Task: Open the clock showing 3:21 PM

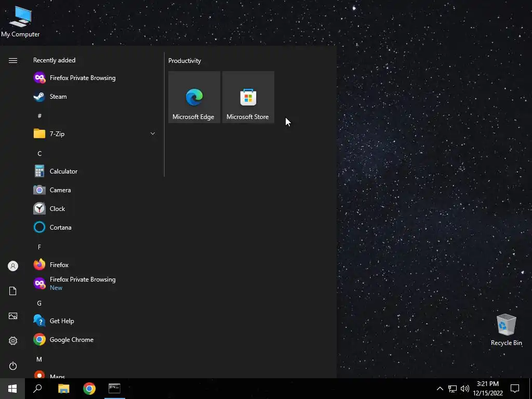Action: click(488, 389)
